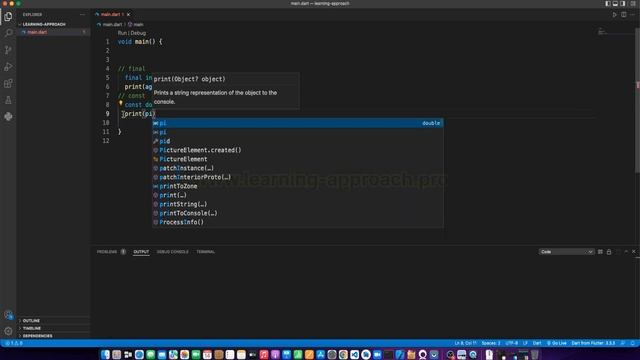Open the Explorer view in the activity bar
The width and height of the screenshot is (640, 360).
[x=8, y=17]
